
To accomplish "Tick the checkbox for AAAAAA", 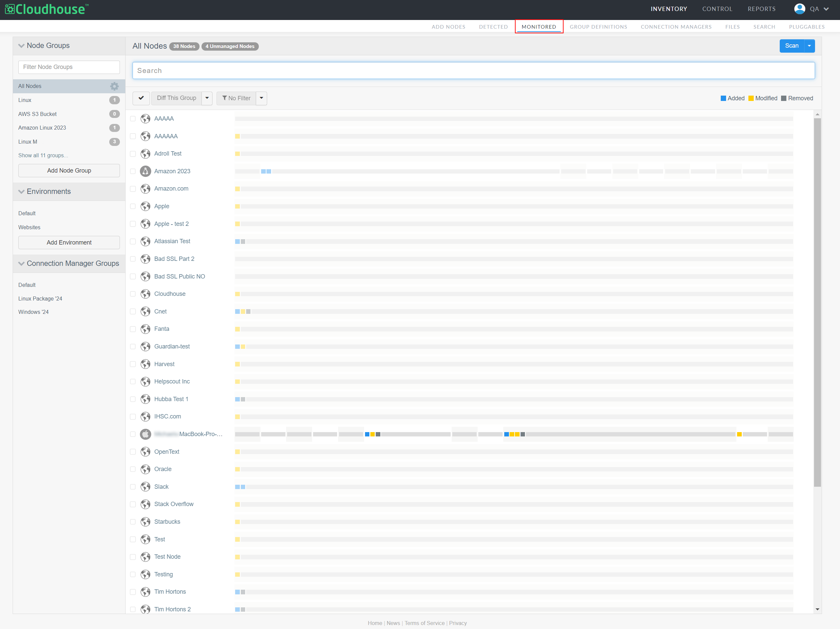I will (133, 136).
